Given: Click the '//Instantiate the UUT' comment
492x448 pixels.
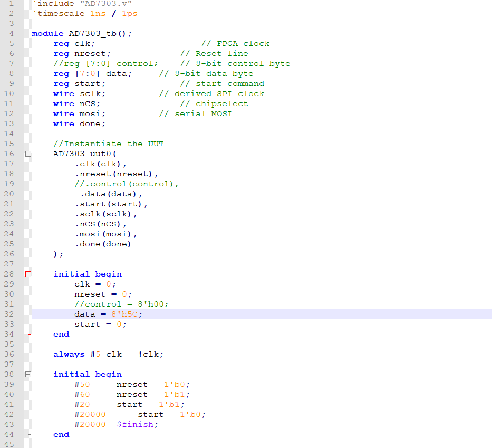Looking at the screenshot, I should tap(109, 144).
